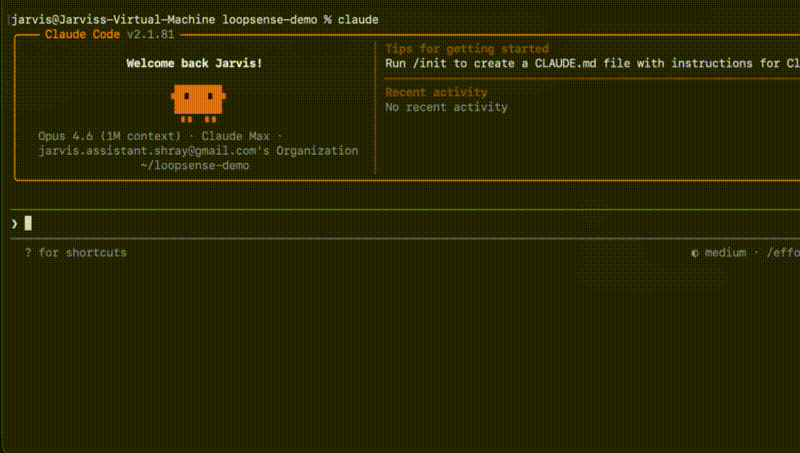Click the 'Recent activity' heading
Screen dimensions: 800x453
point(436,92)
